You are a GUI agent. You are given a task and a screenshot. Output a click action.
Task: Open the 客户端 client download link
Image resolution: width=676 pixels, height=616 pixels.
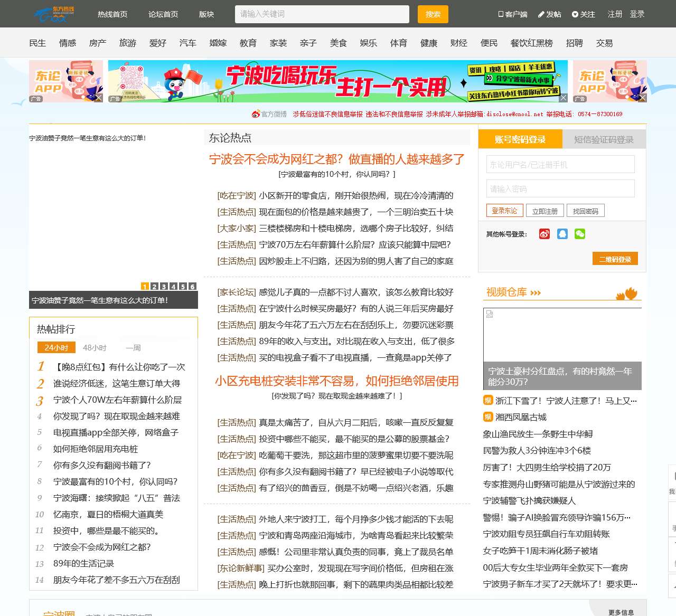click(513, 14)
